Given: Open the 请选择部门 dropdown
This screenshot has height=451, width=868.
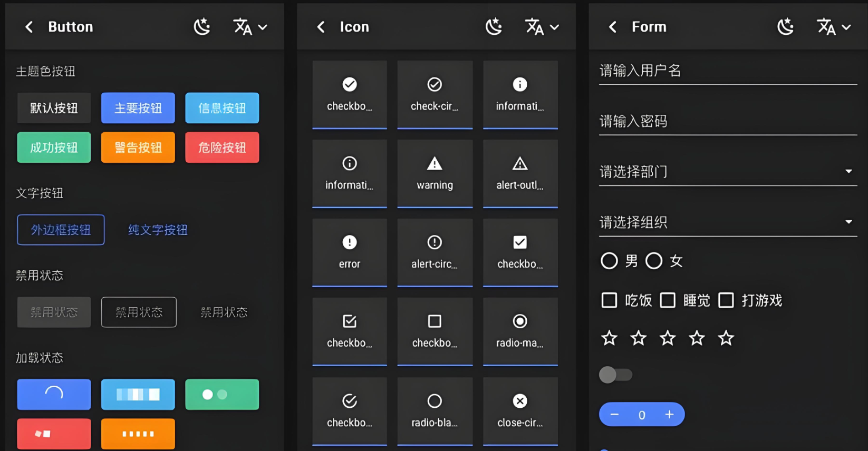Looking at the screenshot, I should [x=728, y=172].
